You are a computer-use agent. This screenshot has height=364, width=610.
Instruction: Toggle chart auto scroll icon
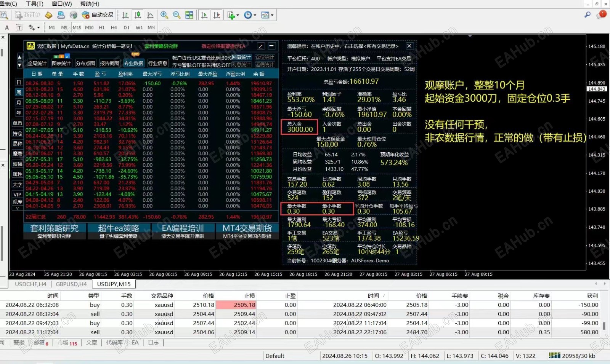[204, 15]
